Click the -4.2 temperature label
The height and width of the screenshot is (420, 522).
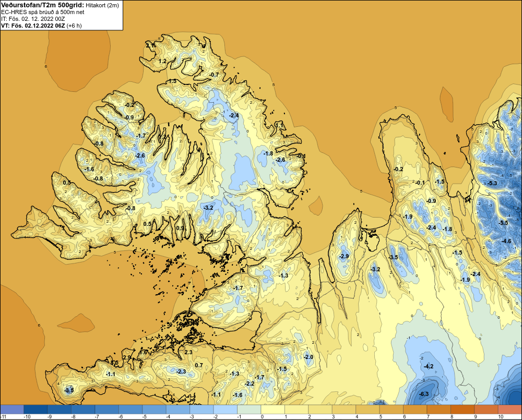(x=429, y=366)
